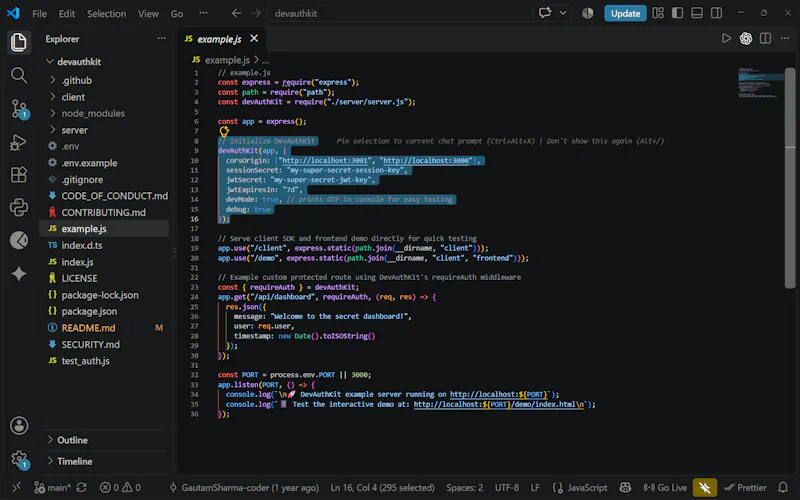
Task: Close the example.js tab
Action: (x=254, y=39)
